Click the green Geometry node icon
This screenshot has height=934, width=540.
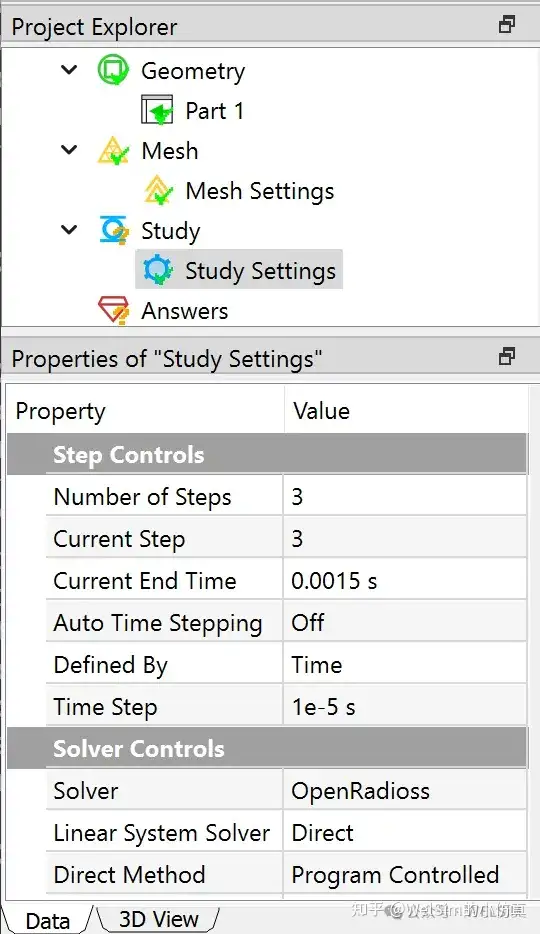tap(113, 70)
